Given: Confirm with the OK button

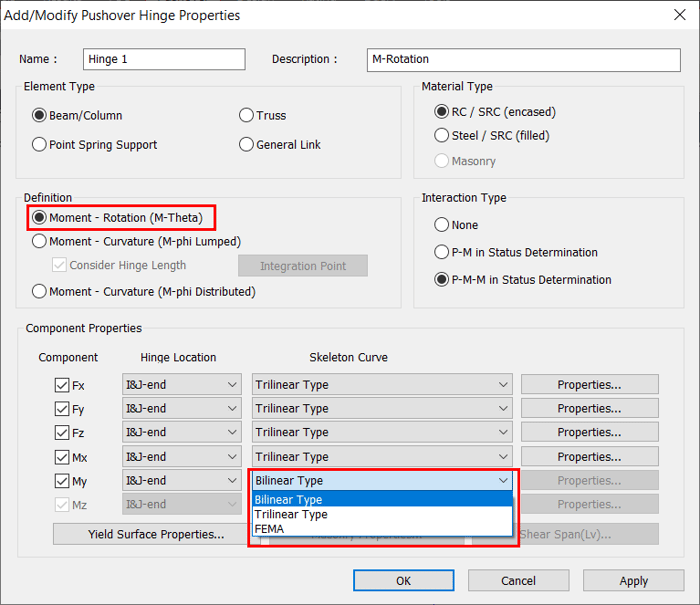Looking at the screenshot, I should pyautogui.click(x=404, y=580).
